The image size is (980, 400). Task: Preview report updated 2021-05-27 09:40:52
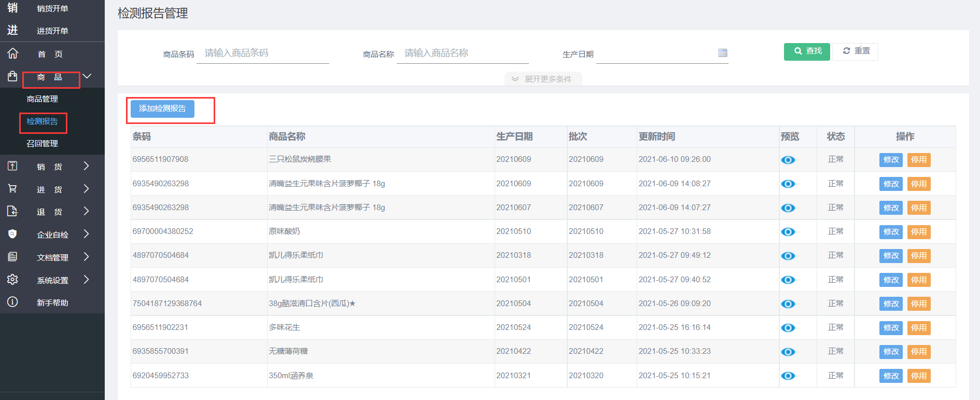(x=788, y=280)
